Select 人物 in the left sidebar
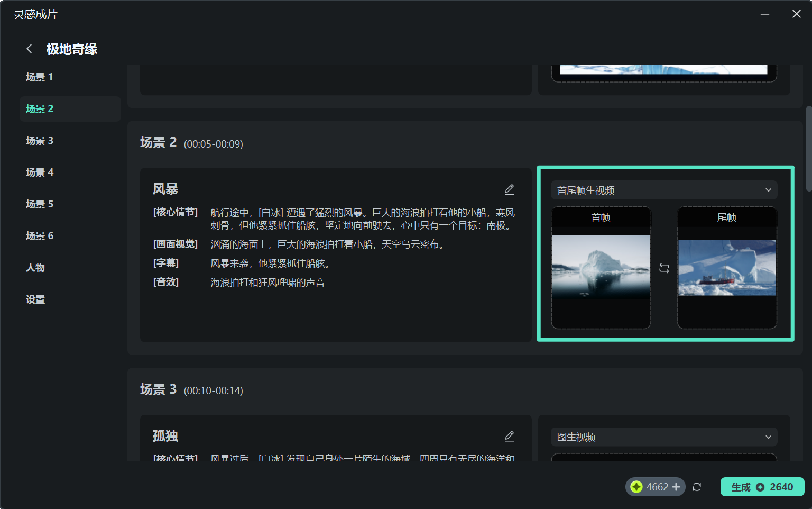Screen dimensions: 812x509 pyautogui.click(x=35, y=267)
